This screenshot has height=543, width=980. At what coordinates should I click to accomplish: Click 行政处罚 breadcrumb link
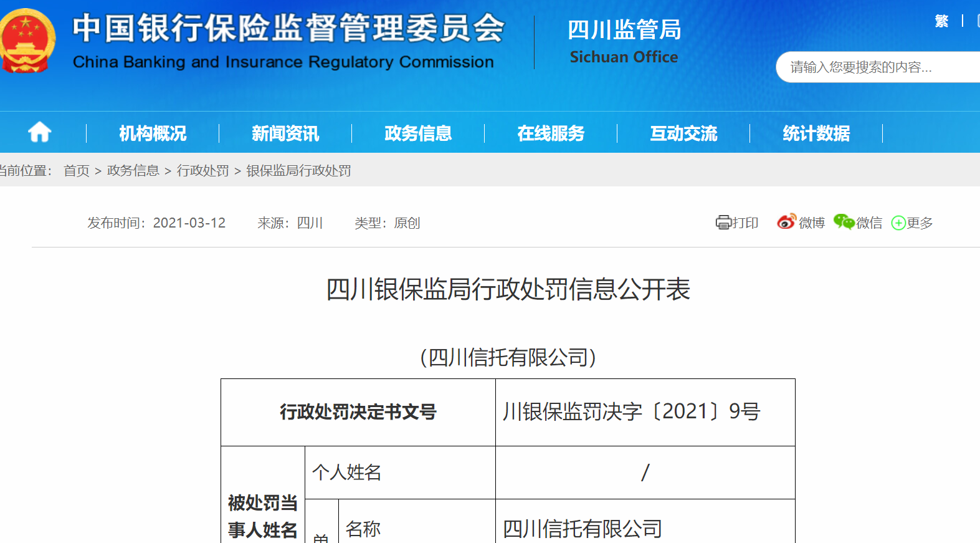(x=203, y=170)
